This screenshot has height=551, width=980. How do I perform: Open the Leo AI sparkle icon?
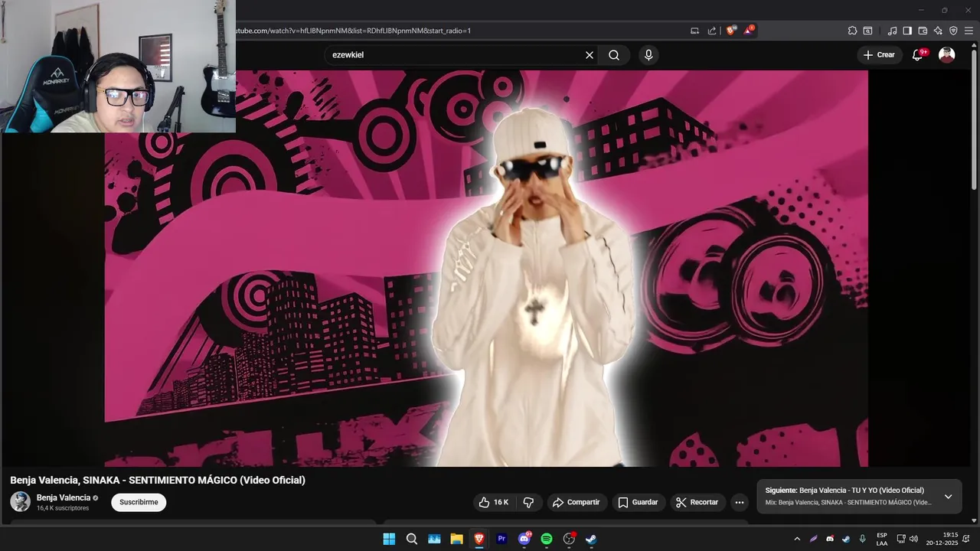pos(938,31)
